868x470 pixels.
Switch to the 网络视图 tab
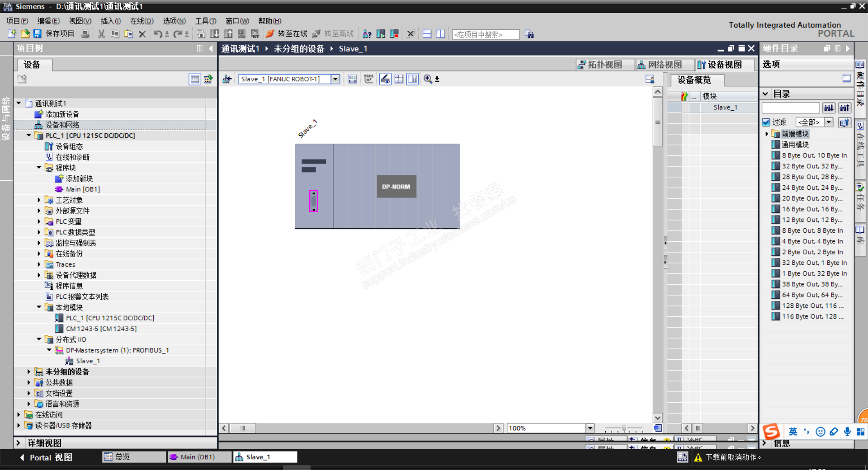click(665, 65)
